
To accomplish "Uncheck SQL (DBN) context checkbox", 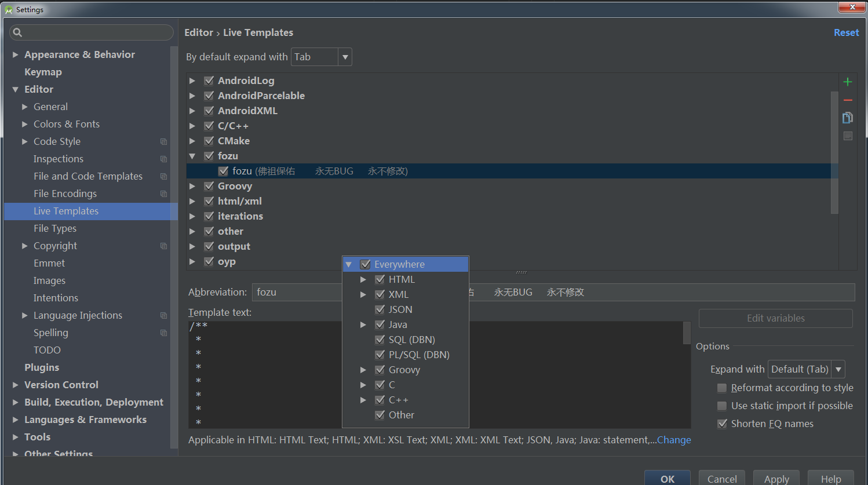I will [380, 340].
